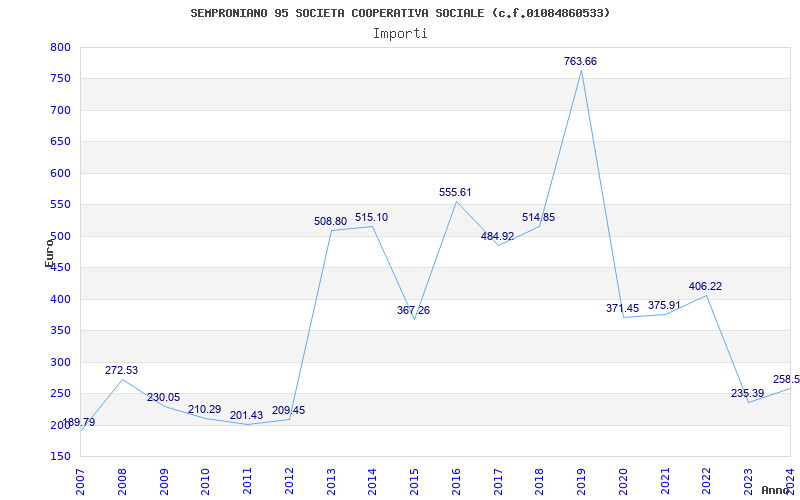
Task: Click the 2010 x-axis year label
Action: coord(206,482)
